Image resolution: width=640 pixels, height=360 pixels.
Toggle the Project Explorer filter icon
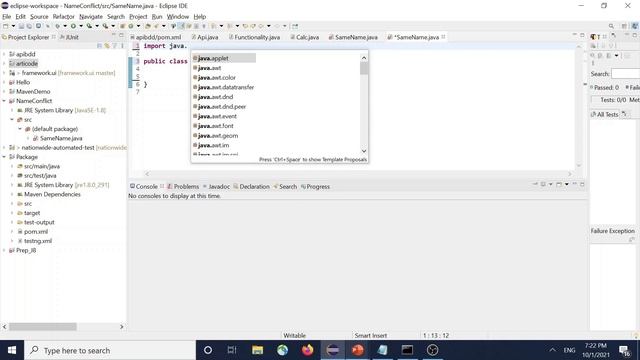115,46
